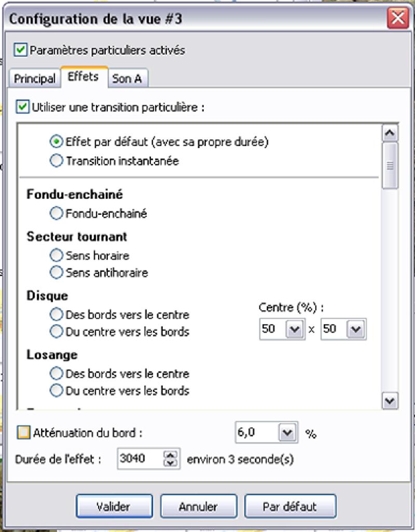
Task: Open the second Centre (%) dropdown
Action: (x=355, y=329)
